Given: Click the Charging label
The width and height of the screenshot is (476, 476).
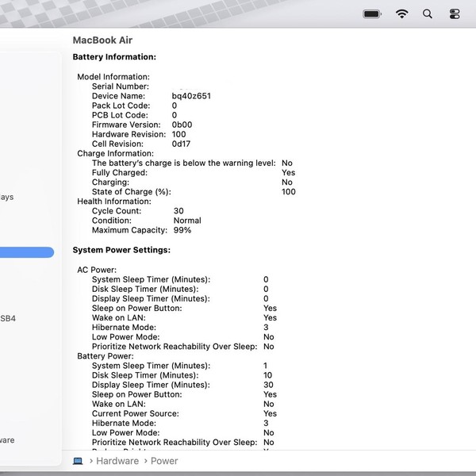Looking at the screenshot, I should (110, 182).
